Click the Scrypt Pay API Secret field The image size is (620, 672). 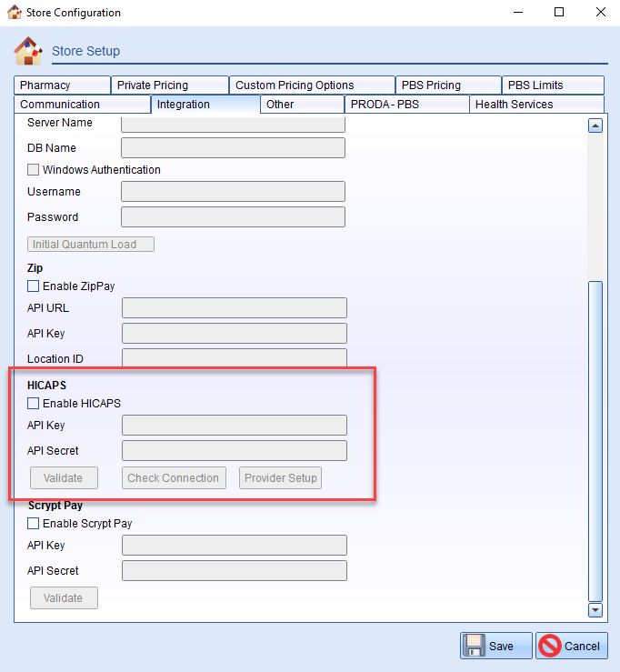[x=235, y=571]
